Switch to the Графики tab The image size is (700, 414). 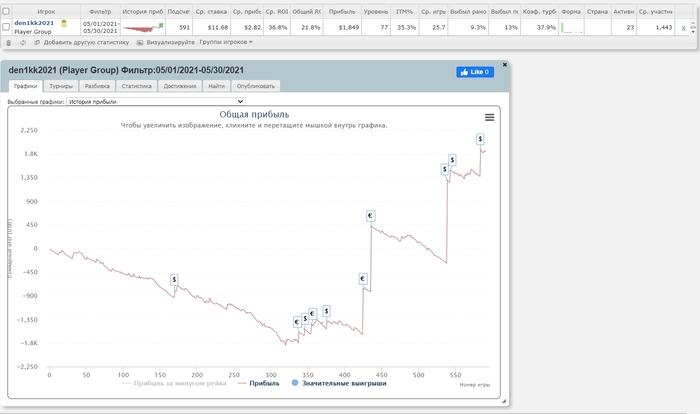coord(25,86)
